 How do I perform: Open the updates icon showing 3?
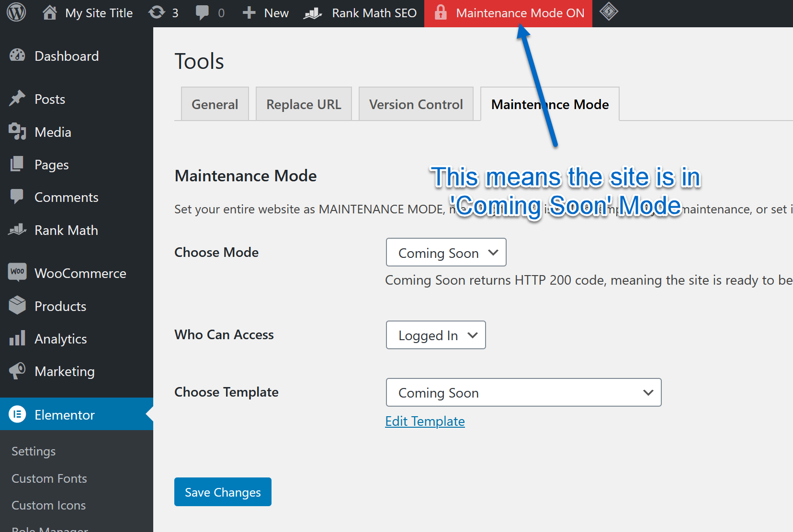click(157, 12)
